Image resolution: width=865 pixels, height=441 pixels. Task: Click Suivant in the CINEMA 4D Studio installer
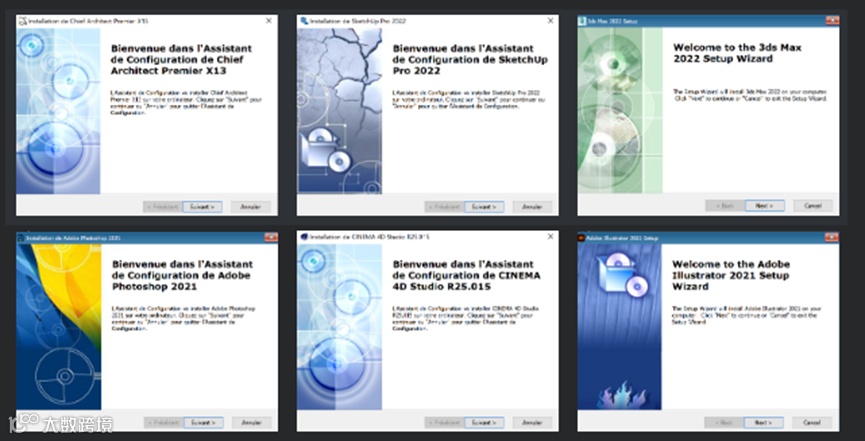[x=484, y=423]
